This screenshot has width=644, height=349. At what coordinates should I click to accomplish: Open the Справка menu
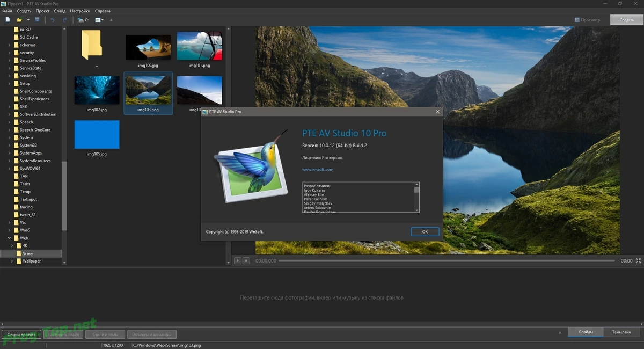click(x=103, y=11)
